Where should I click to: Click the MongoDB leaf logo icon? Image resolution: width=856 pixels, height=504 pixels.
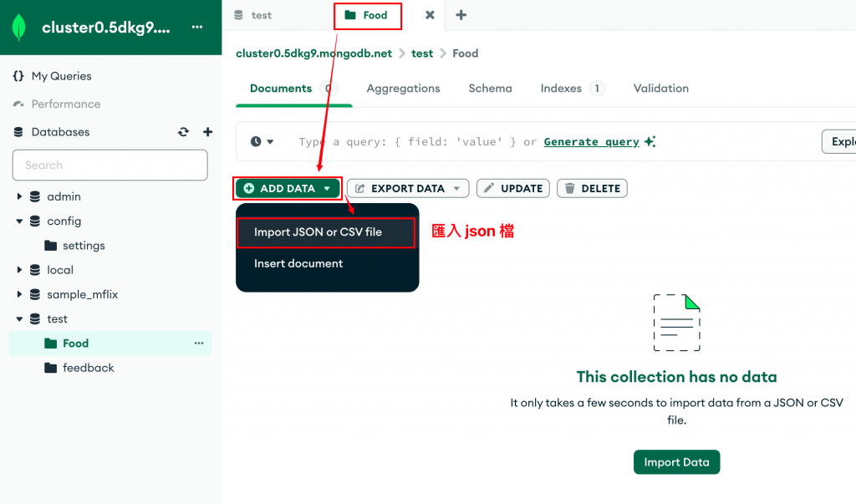point(18,28)
